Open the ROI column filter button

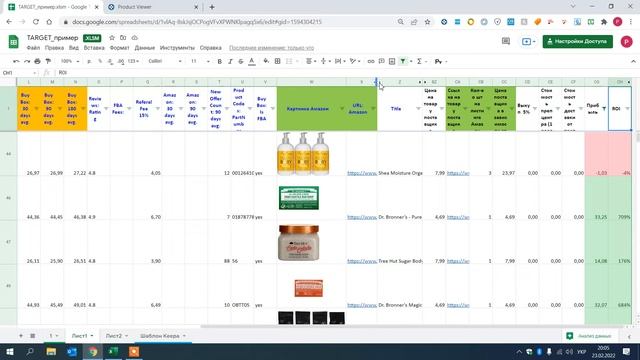coord(627,109)
